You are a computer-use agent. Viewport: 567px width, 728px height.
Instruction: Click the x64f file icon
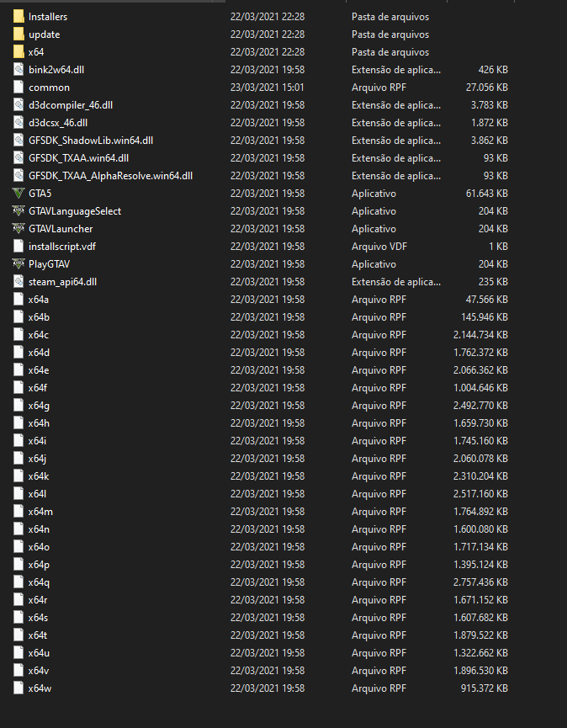[x=19, y=388]
